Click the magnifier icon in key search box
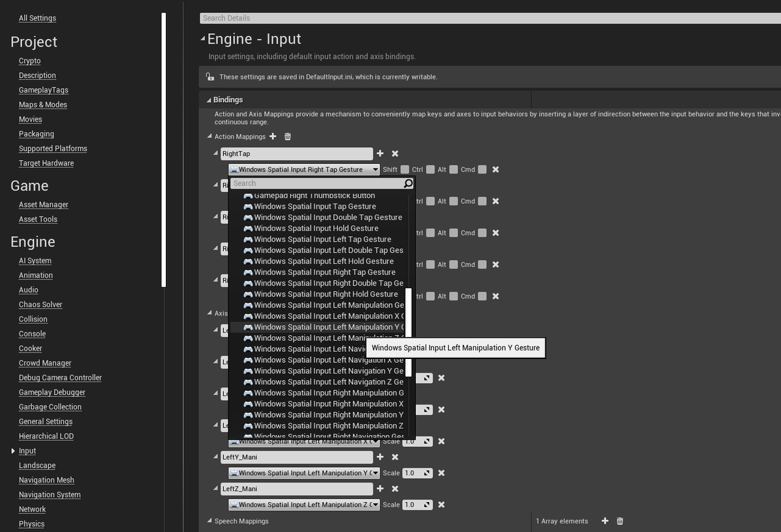The image size is (781, 532). (408, 183)
